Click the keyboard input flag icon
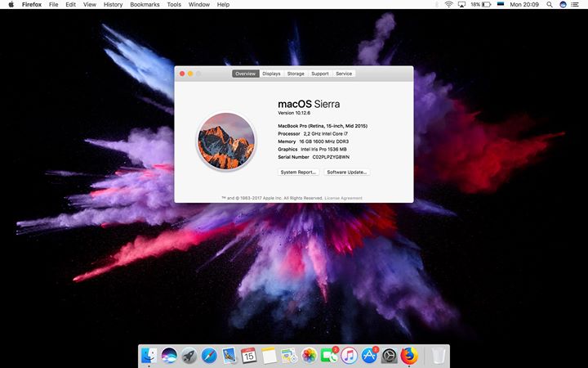 501,5
